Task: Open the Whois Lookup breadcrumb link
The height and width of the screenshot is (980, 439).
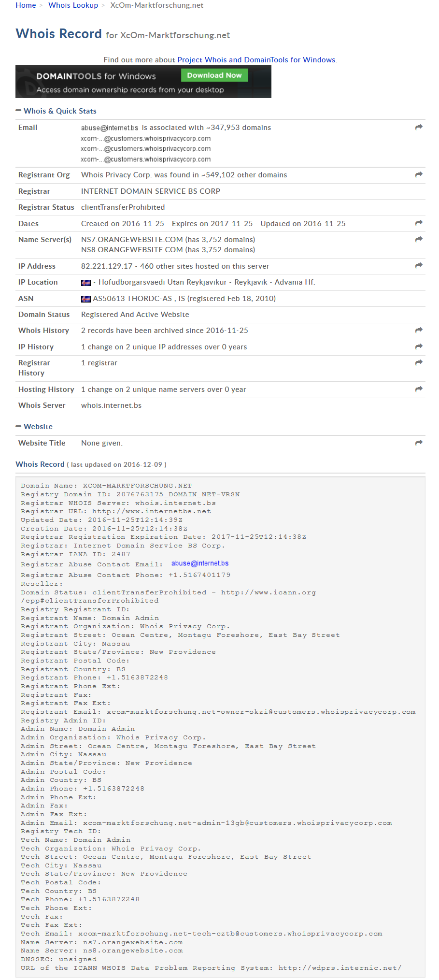Action: coord(73,5)
